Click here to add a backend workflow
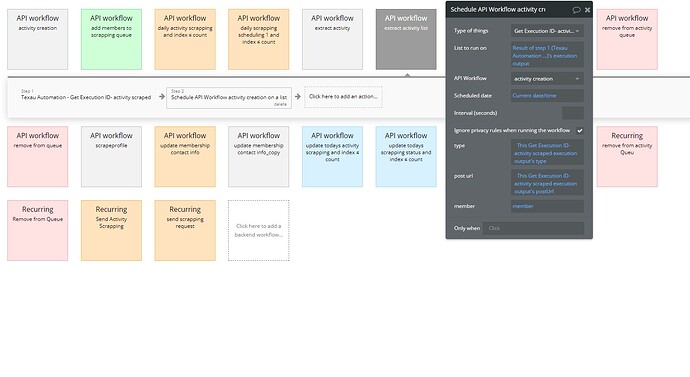690x377 pixels. 259,231
